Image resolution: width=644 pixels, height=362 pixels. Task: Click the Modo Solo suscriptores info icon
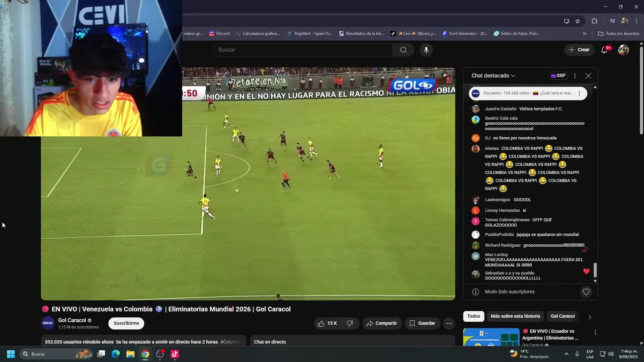pyautogui.click(x=475, y=292)
